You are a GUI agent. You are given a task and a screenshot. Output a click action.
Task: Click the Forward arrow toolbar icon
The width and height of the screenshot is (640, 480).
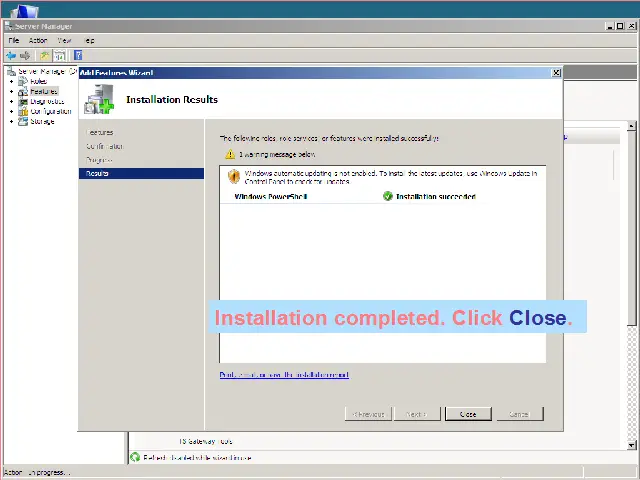click(25, 55)
